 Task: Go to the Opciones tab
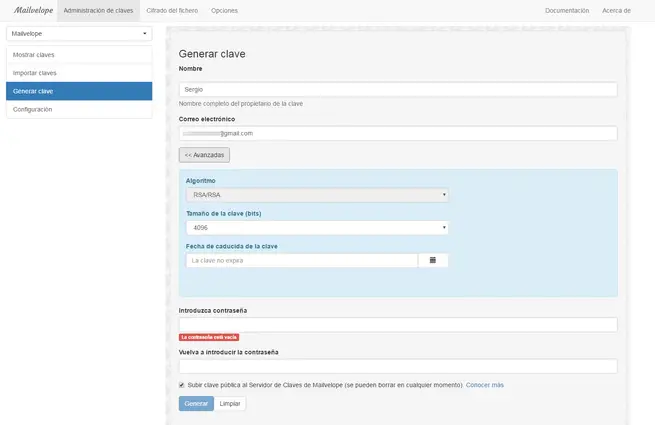(x=225, y=10)
